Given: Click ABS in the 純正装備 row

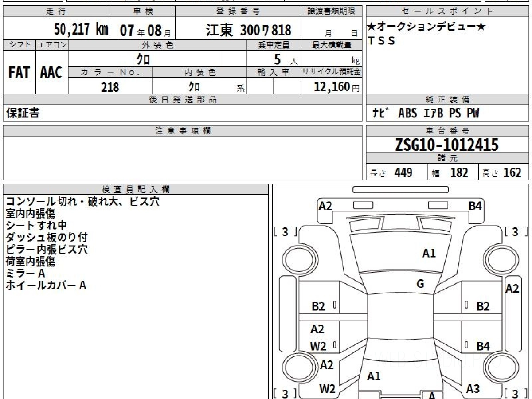Looking at the screenshot, I should (x=407, y=113).
